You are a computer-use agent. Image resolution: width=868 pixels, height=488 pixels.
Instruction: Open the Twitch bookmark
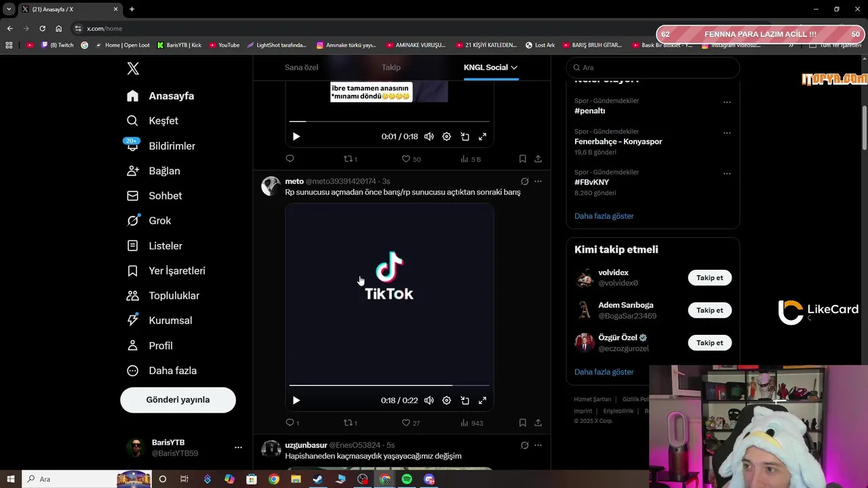(58, 45)
